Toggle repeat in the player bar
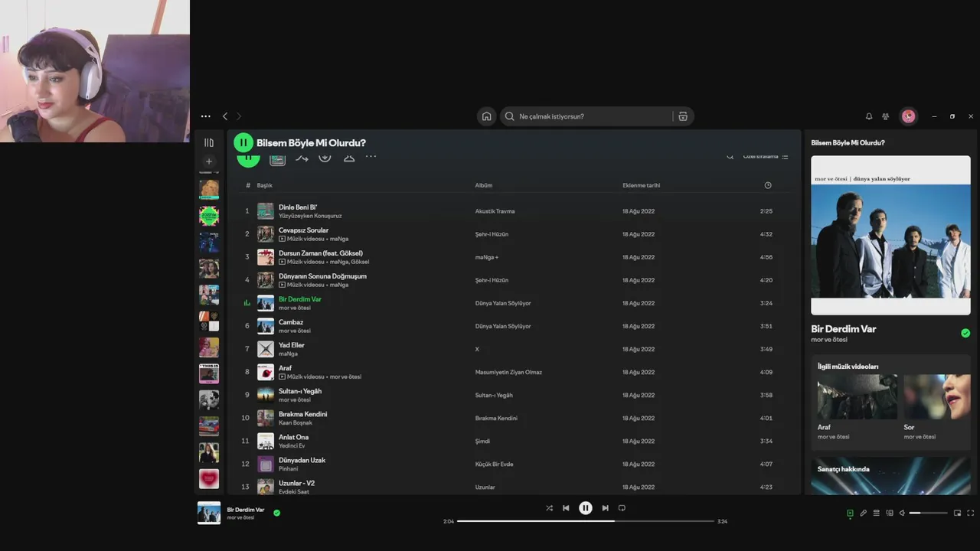This screenshot has width=980, height=551. 622,508
